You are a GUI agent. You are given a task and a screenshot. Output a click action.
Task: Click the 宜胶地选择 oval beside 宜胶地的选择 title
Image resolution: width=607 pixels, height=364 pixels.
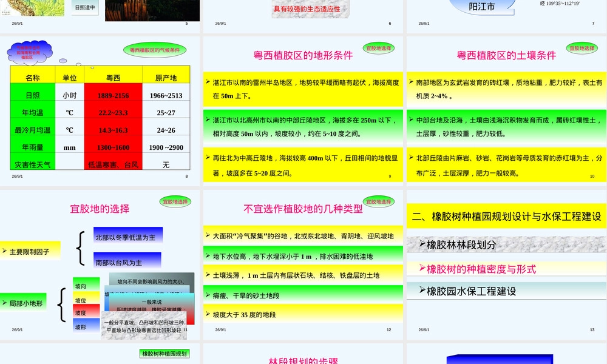pyautogui.click(x=175, y=201)
